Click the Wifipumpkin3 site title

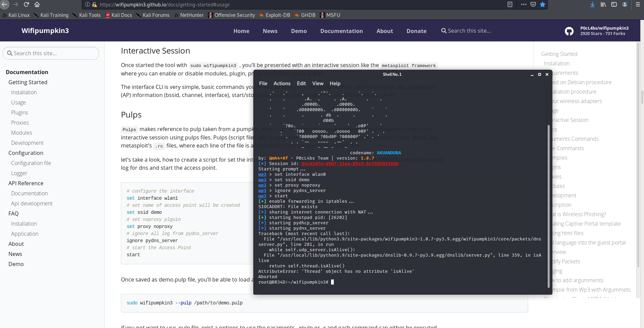45,31
